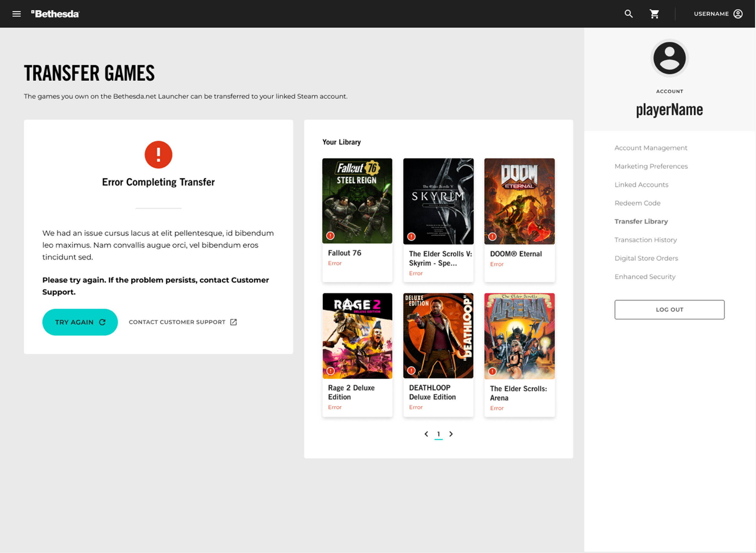Click the username profile icon in header
Screen dimensions: 756x553
click(738, 14)
